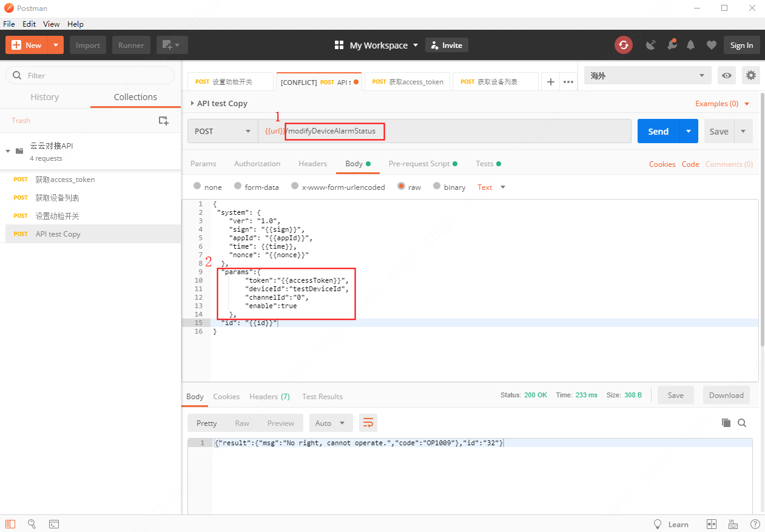This screenshot has height=532, width=765.
Task: Switch to the Params request tab
Action: pos(203,164)
